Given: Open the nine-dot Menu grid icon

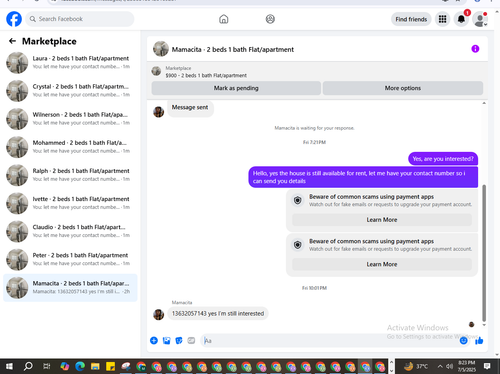Looking at the screenshot, I should point(442,19).
